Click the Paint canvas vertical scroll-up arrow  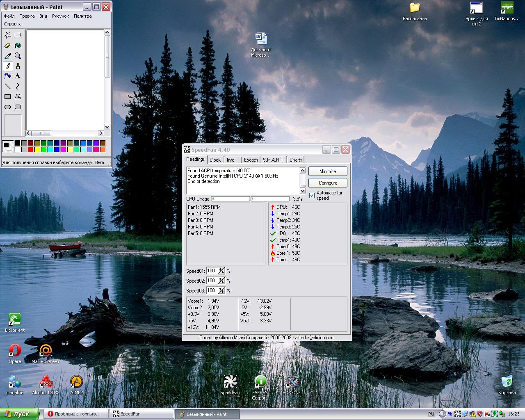click(107, 32)
